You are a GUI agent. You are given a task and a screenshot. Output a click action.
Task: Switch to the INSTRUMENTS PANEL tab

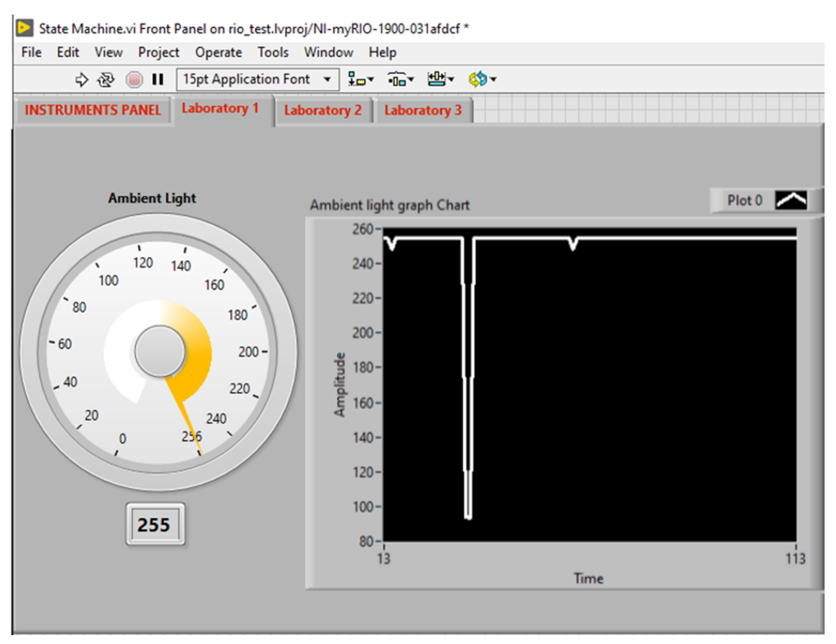pyautogui.click(x=93, y=110)
